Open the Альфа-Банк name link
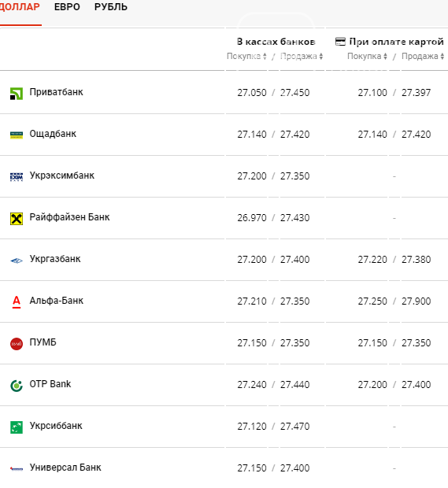 click(x=57, y=301)
